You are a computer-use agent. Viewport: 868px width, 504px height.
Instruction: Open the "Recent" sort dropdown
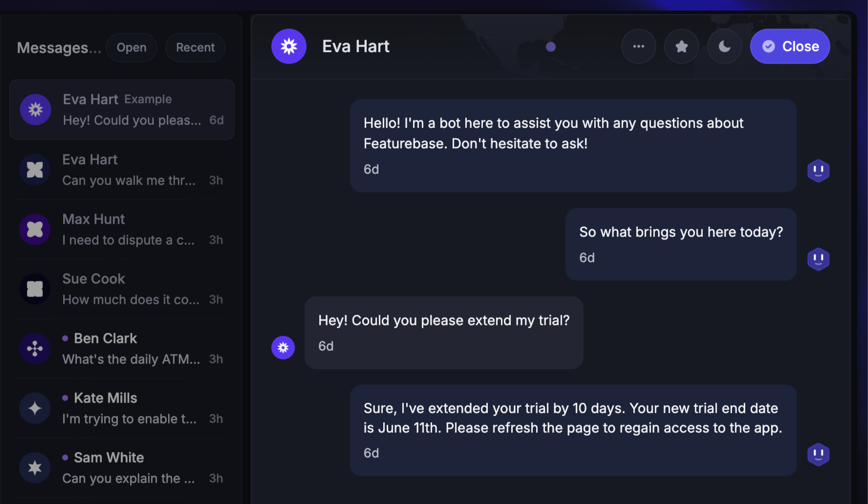[195, 47]
